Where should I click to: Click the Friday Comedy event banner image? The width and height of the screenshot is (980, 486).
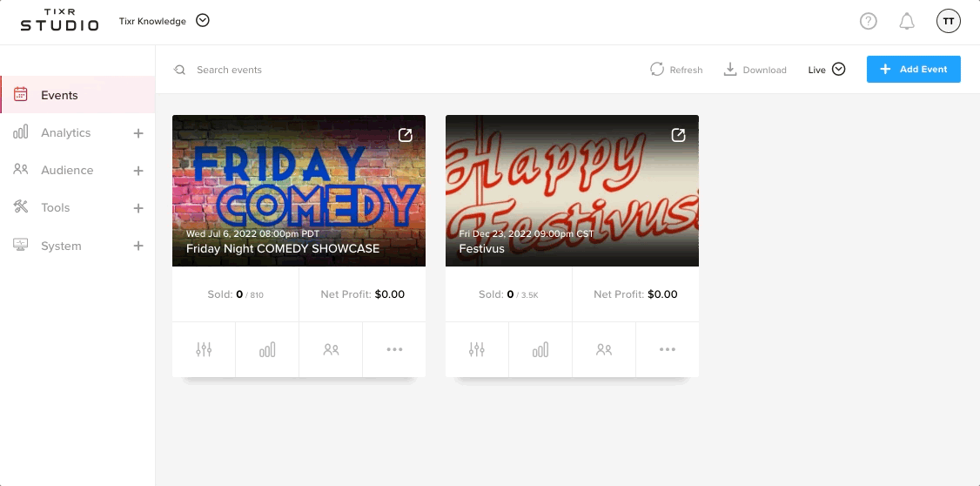[x=299, y=190]
